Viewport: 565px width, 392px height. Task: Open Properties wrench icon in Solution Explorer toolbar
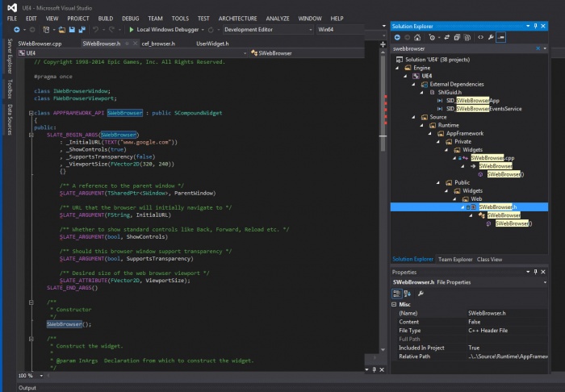coord(491,37)
